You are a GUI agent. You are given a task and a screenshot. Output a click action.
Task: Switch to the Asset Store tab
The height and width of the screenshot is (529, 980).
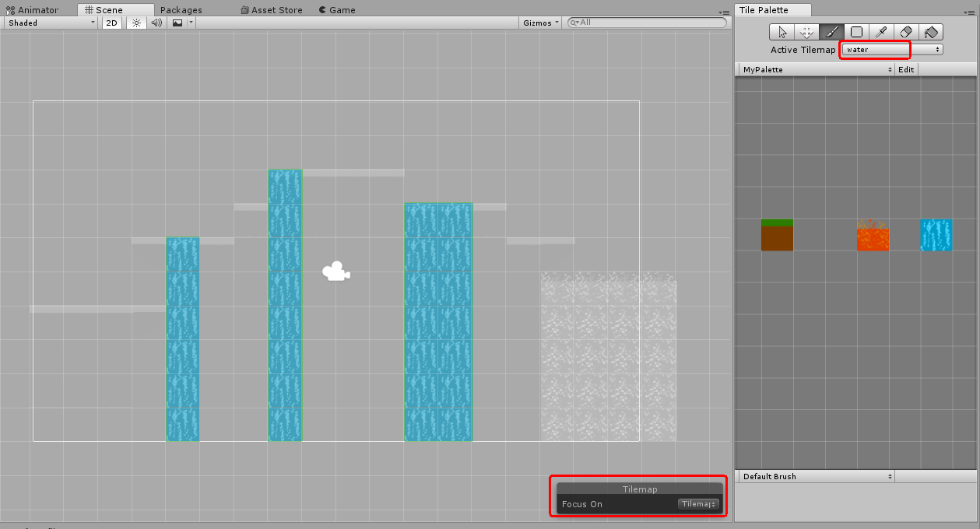click(272, 10)
